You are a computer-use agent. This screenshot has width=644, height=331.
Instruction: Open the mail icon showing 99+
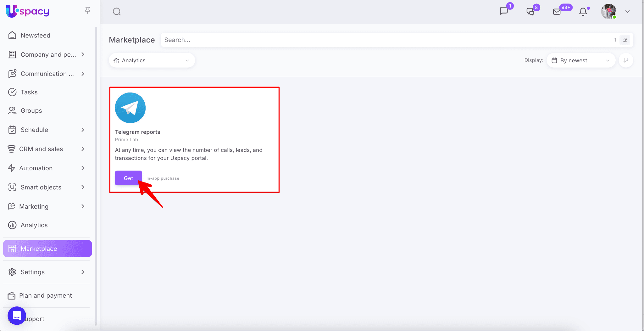point(557,12)
